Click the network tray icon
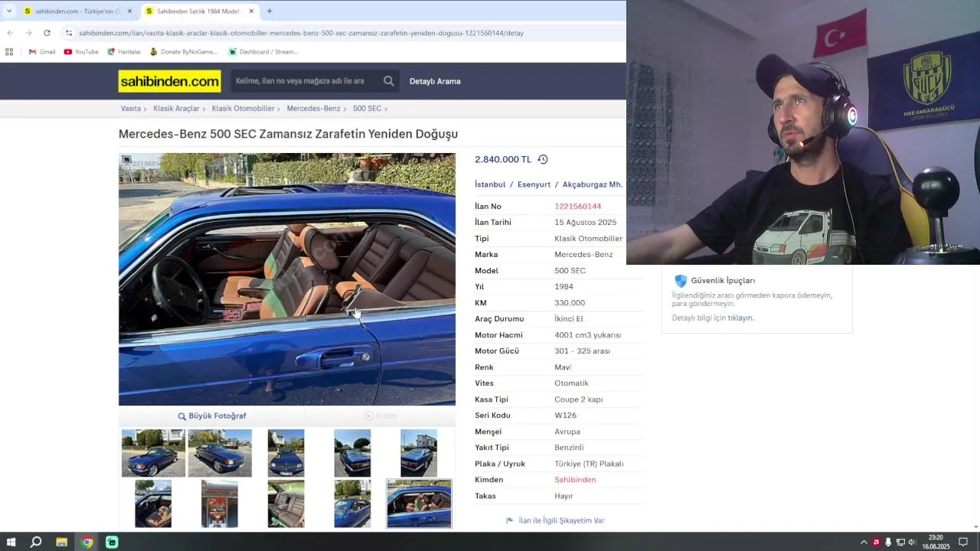The image size is (980, 551). (900, 543)
